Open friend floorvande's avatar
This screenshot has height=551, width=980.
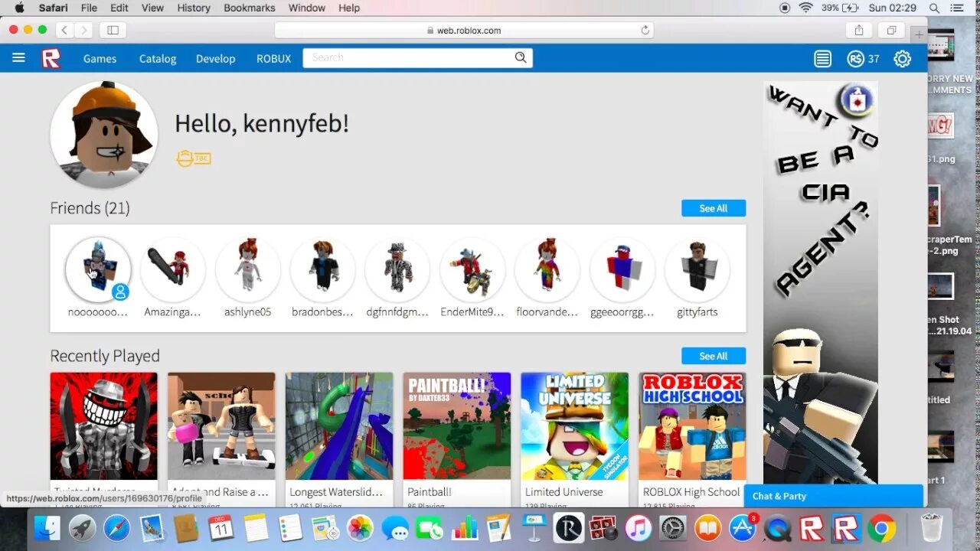pyautogui.click(x=547, y=269)
